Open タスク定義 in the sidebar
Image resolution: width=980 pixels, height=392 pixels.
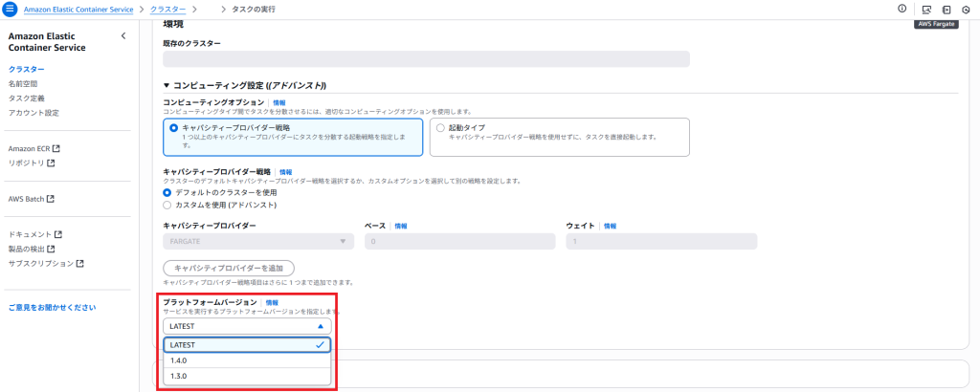tap(26, 98)
